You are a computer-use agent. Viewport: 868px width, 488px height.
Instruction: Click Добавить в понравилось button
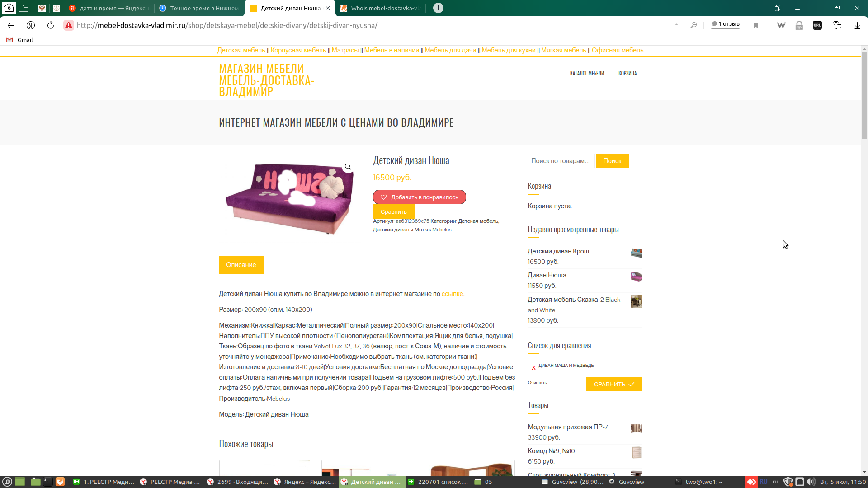(419, 197)
